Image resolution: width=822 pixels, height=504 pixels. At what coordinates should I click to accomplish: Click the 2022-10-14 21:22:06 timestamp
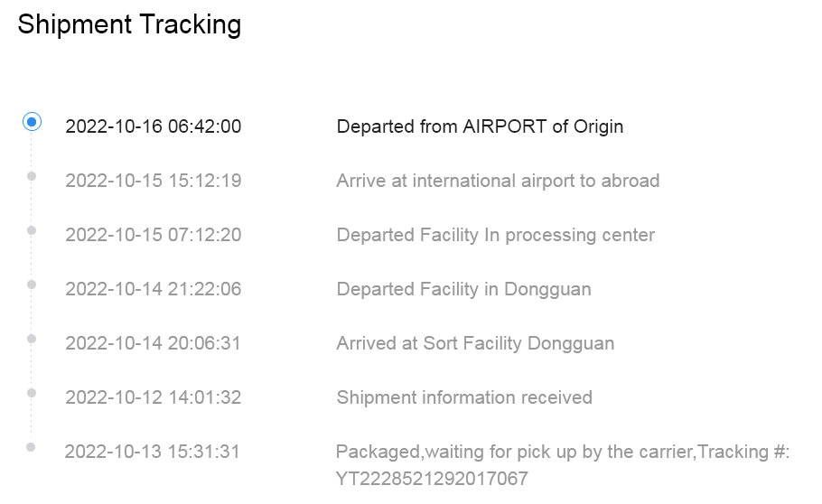(153, 290)
